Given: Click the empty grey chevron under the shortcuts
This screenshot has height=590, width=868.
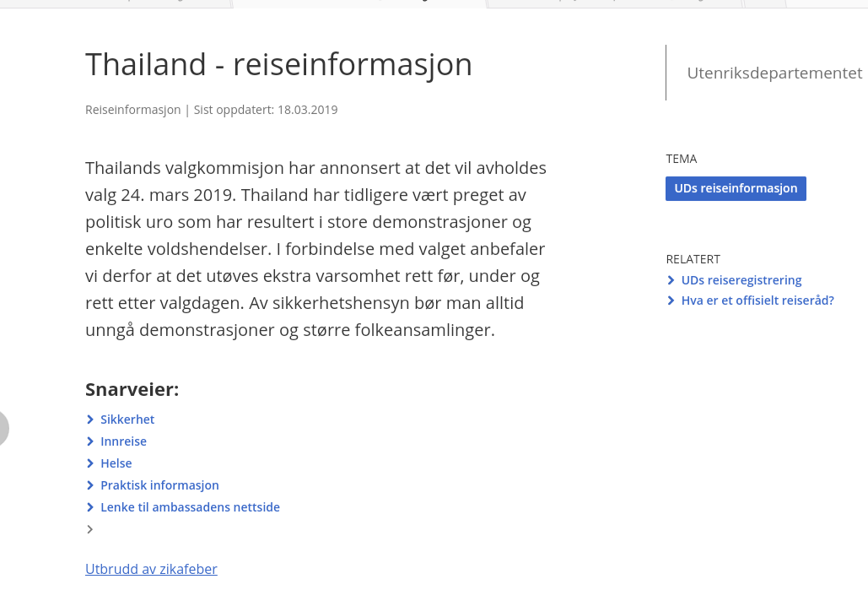Looking at the screenshot, I should (90, 529).
